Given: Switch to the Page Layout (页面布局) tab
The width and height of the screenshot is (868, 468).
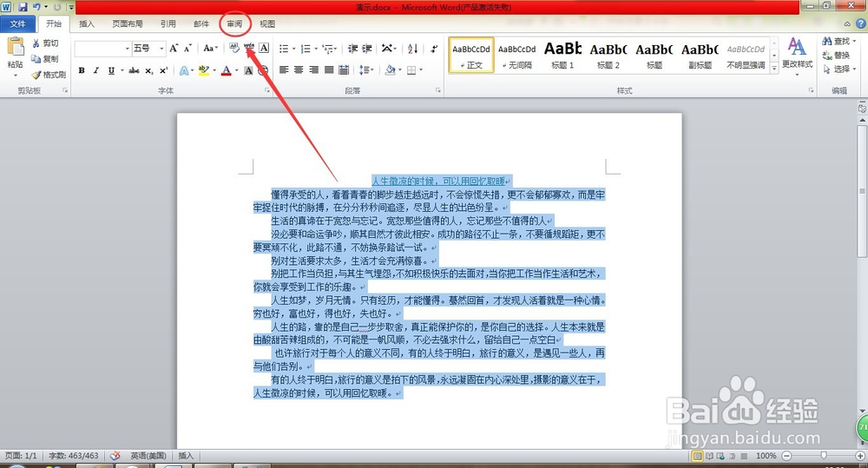Looking at the screenshot, I should tap(128, 23).
